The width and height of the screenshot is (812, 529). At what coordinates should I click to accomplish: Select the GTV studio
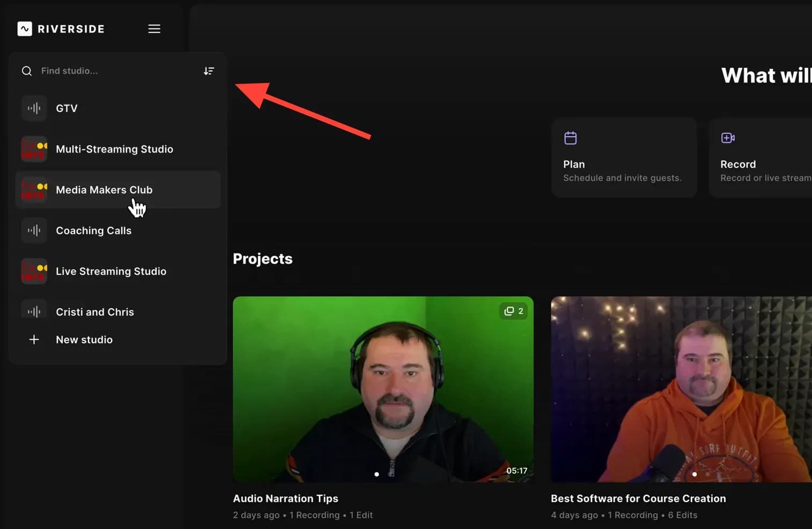pyautogui.click(x=118, y=108)
